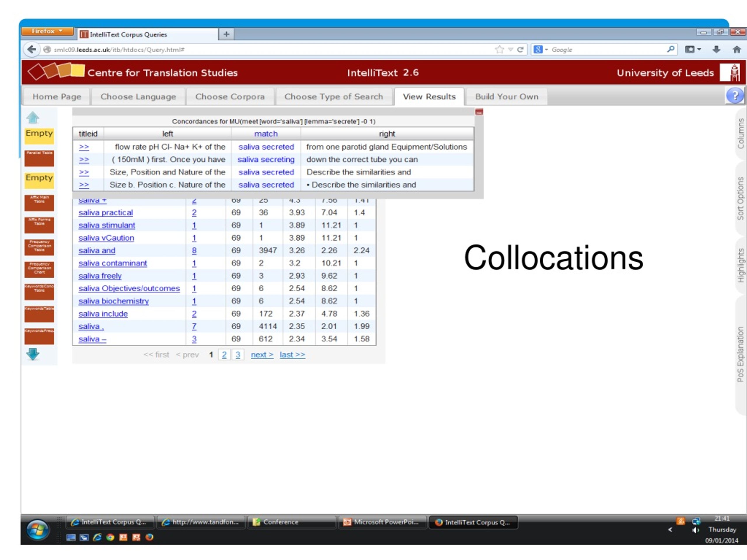Go to results page 2

pos(224,355)
